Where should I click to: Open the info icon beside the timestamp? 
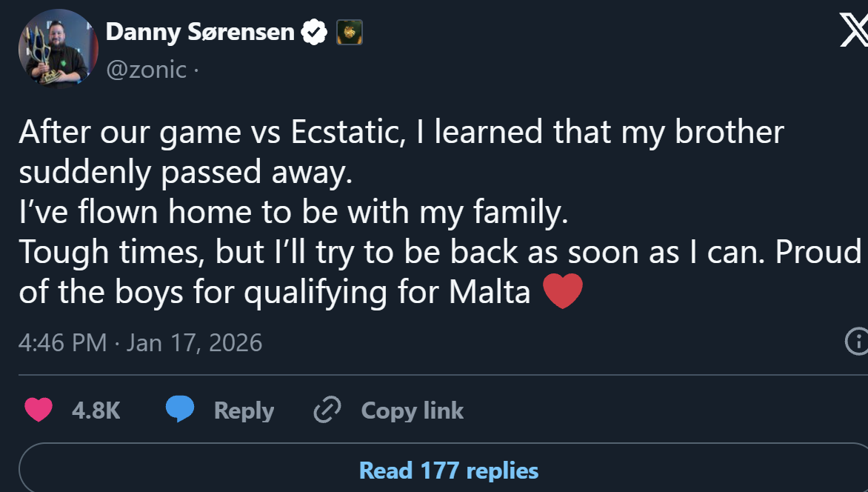pyautogui.click(x=857, y=342)
